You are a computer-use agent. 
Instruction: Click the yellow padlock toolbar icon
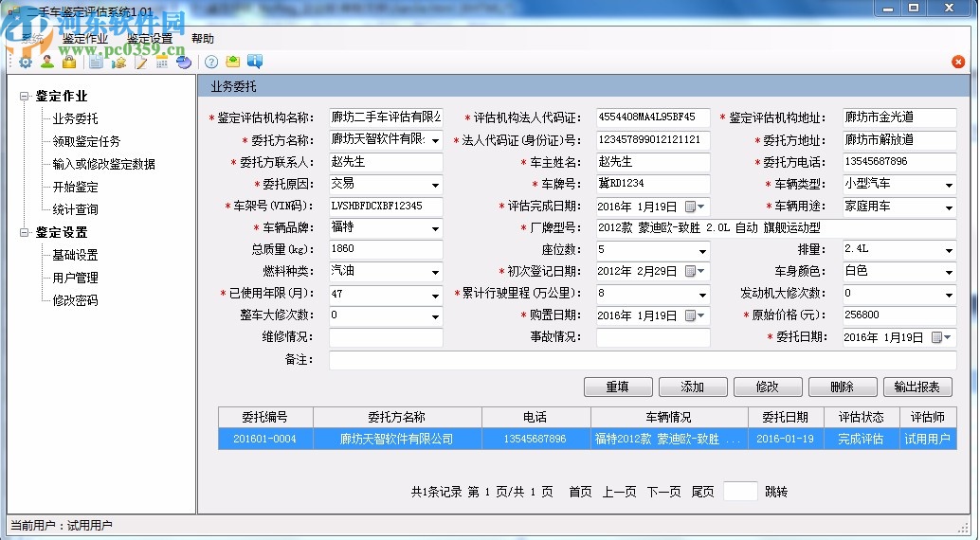pos(69,62)
